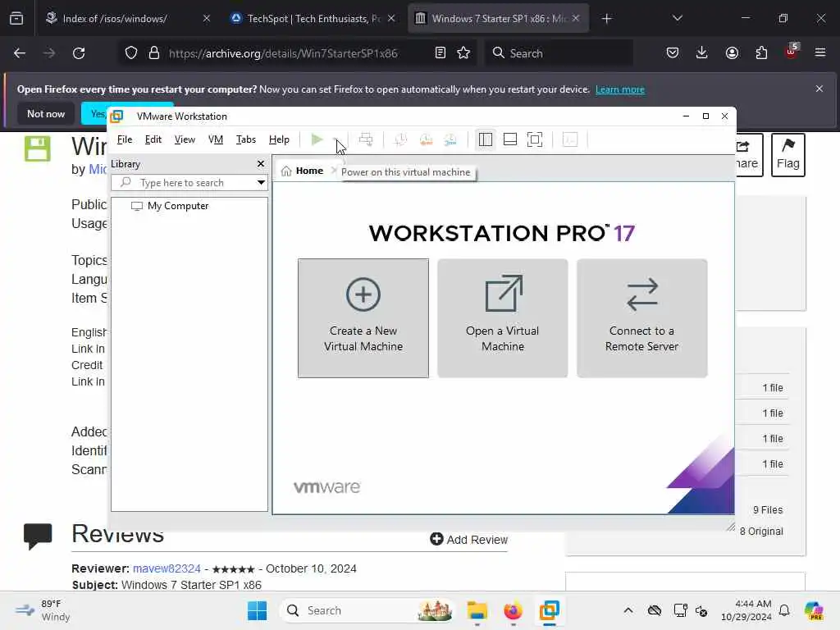Open the Help menu in VMware
Viewport: 840px width, 630px height.
[279, 139]
